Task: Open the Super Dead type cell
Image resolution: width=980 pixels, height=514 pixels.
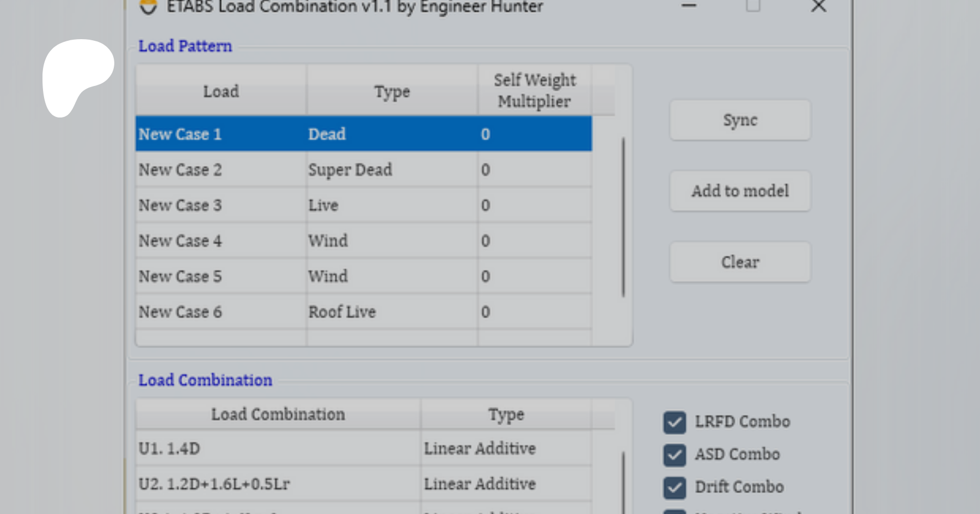Action: (391, 170)
